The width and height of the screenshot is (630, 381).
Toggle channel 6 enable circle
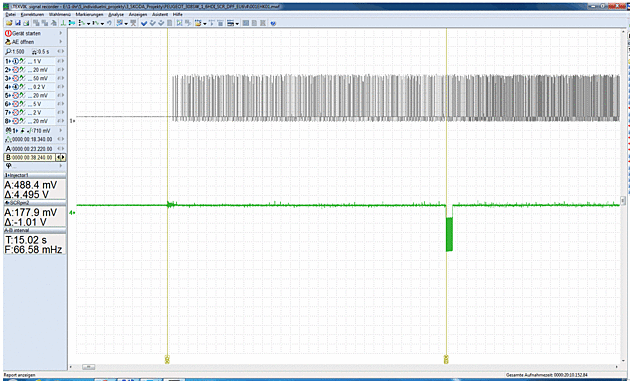pyautogui.click(x=16, y=104)
